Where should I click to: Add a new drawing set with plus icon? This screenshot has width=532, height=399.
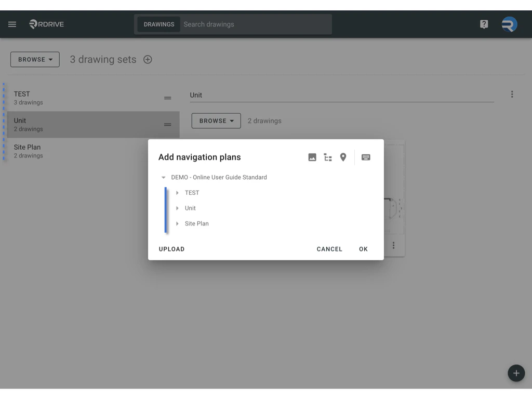[148, 59]
